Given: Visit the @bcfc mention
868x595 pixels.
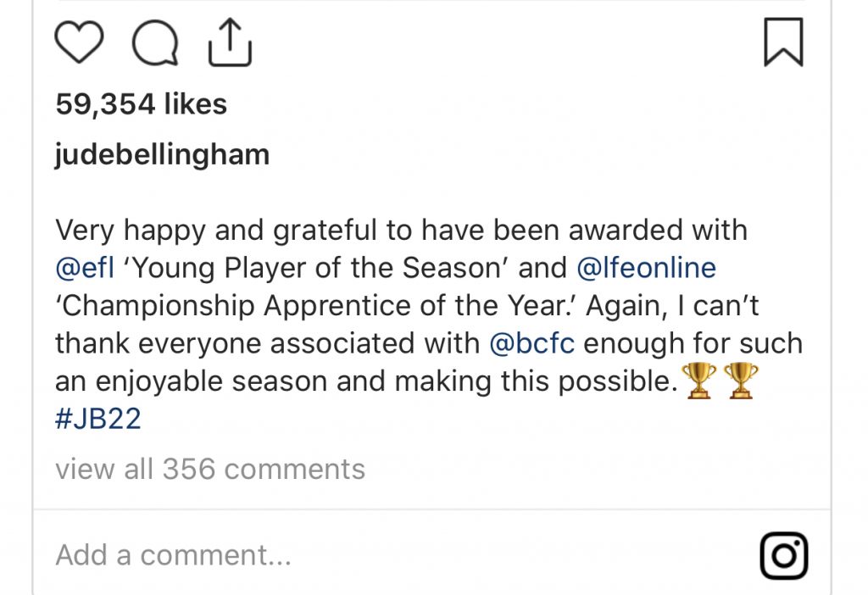Looking at the screenshot, I should click(532, 343).
